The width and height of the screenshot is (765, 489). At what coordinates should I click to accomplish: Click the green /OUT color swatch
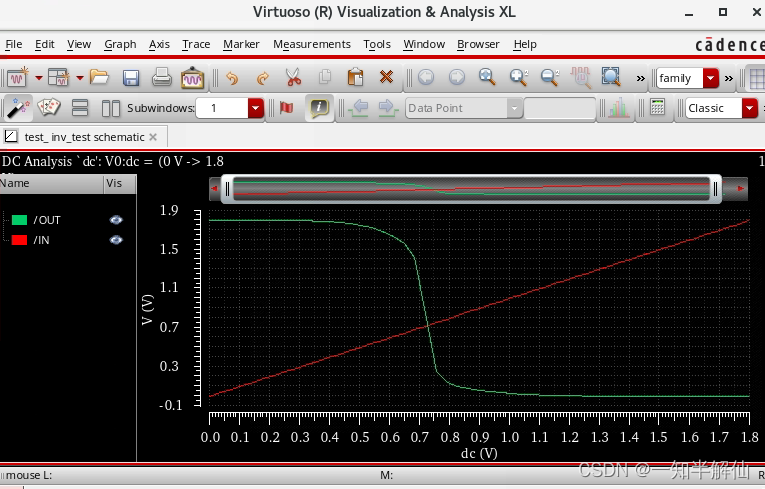coord(19,220)
